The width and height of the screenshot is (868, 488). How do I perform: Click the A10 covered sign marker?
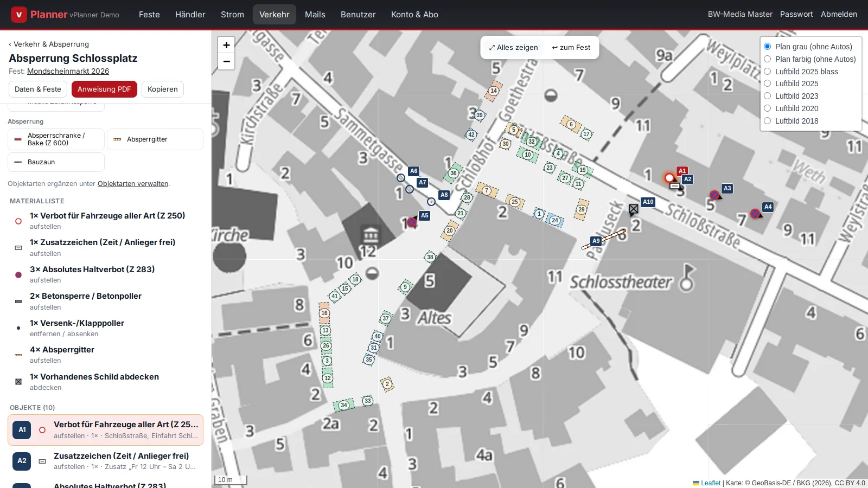coord(634,209)
